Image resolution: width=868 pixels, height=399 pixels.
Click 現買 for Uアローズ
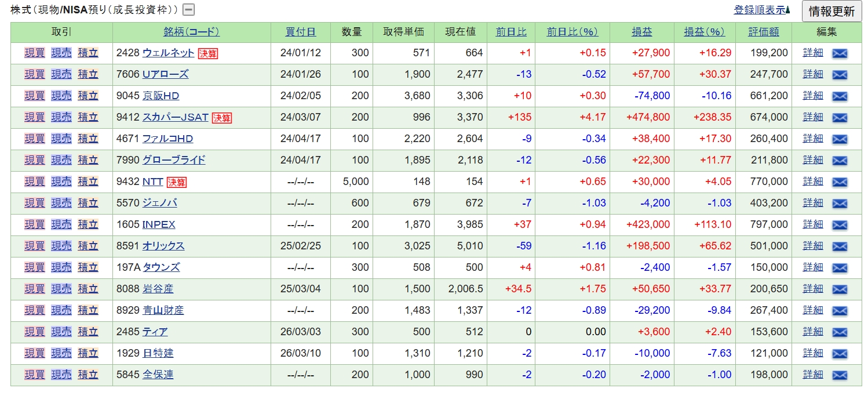click(34, 74)
